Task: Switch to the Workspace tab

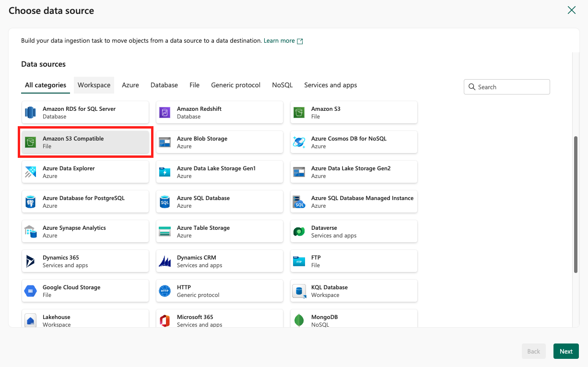Action: (94, 85)
